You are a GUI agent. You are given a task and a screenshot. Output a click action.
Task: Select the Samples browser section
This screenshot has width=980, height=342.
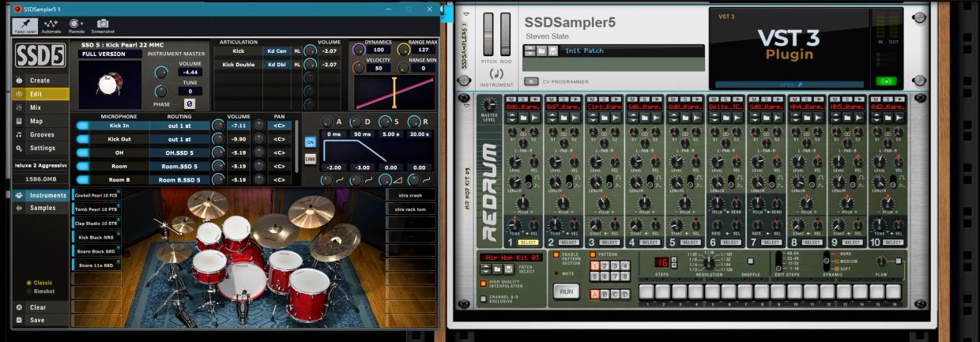pyautogui.click(x=40, y=208)
